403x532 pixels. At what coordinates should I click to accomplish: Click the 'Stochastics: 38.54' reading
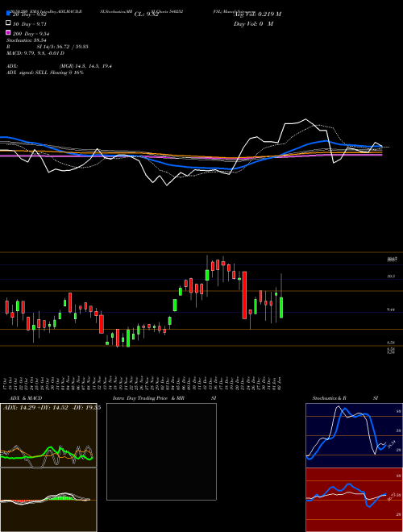click(x=26, y=40)
